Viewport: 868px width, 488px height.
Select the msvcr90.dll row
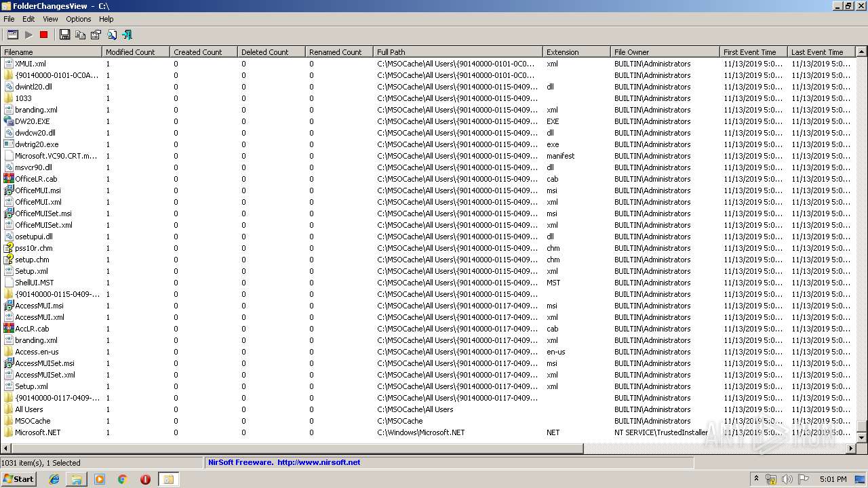click(428, 167)
